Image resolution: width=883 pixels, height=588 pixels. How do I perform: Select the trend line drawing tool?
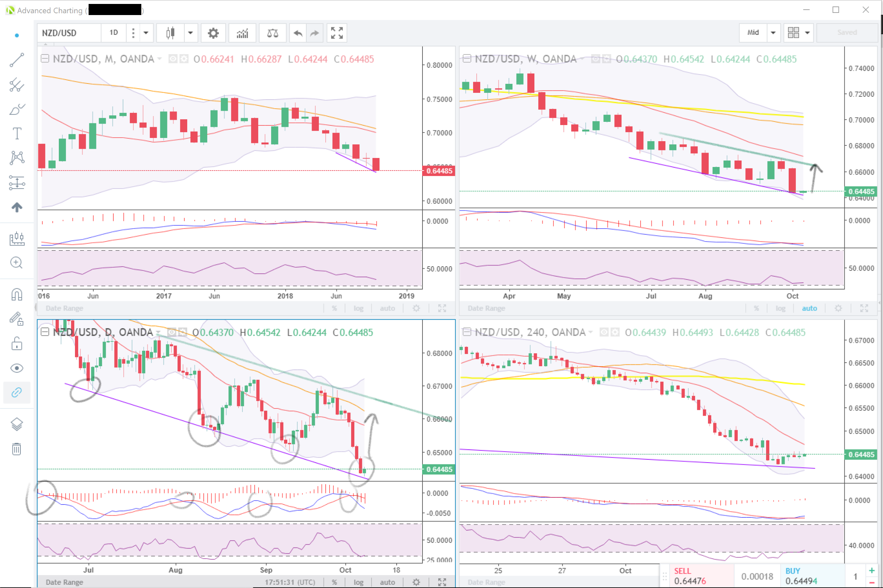click(x=16, y=60)
